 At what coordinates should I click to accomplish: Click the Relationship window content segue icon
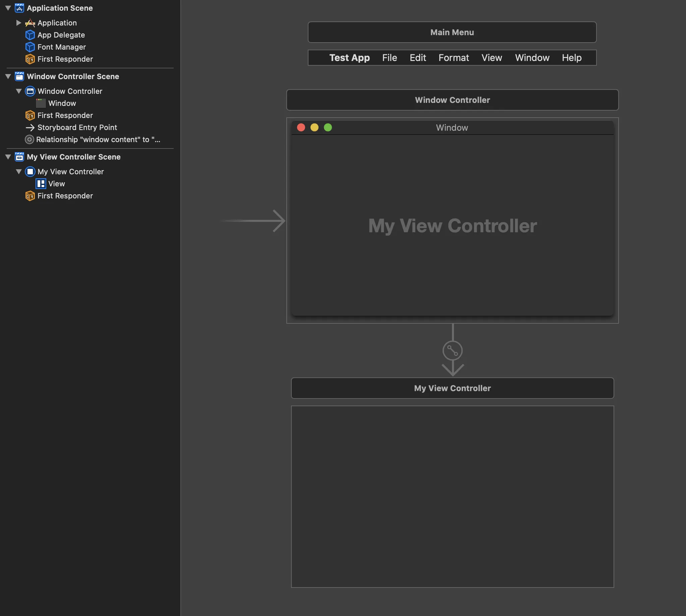point(30,139)
